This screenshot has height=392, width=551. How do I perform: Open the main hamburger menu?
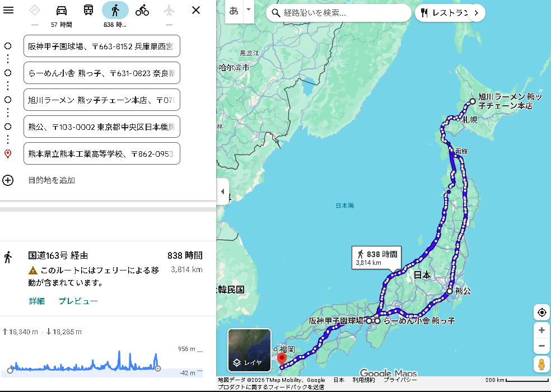(x=8, y=10)
